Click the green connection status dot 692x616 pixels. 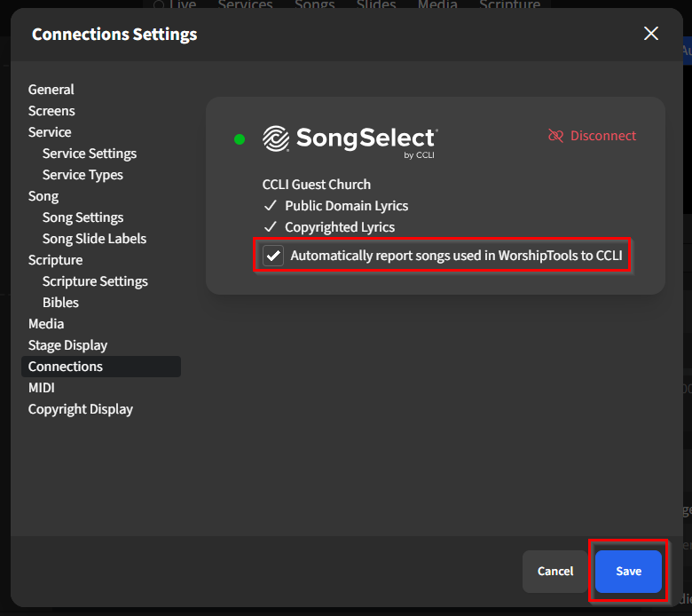pyautogui.click(x=240, y=139)
